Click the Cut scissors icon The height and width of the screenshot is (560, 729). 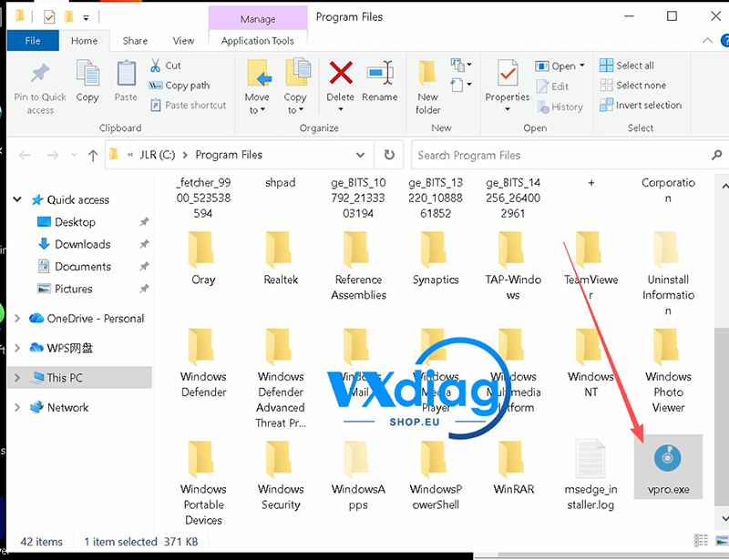point(155,66)
